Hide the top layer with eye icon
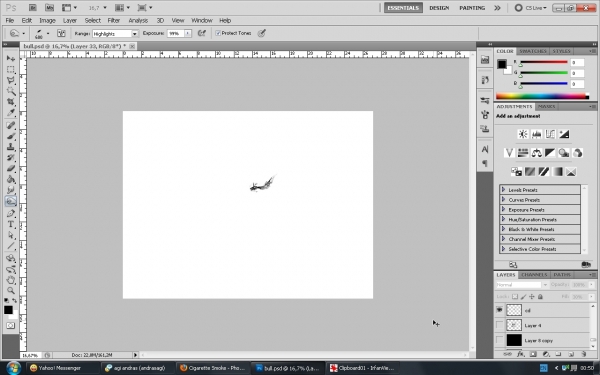Screen dimensions: 600x375 pos(499,310)
